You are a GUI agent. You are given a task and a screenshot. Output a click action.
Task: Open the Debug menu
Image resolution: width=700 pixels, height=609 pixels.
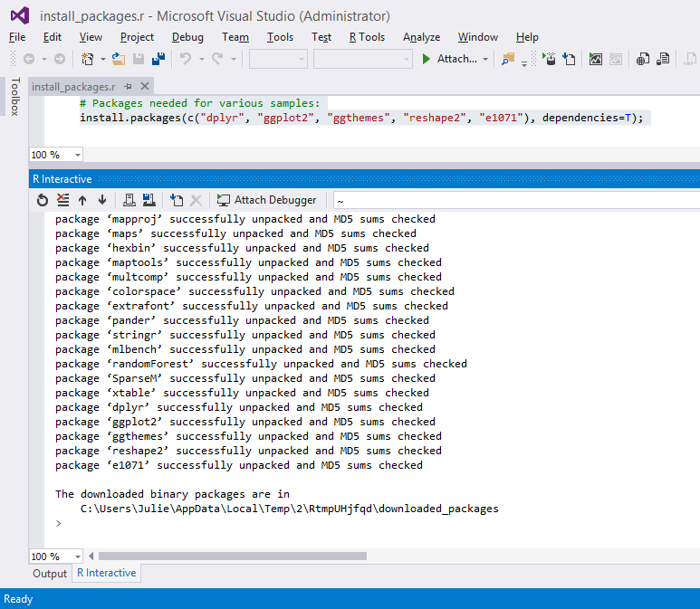(x=187, y=37)
